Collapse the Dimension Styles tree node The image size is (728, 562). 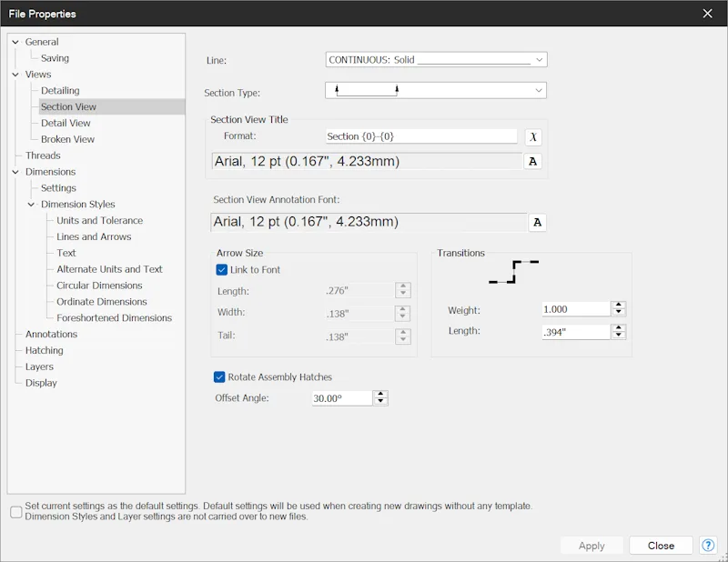point(31,205)
